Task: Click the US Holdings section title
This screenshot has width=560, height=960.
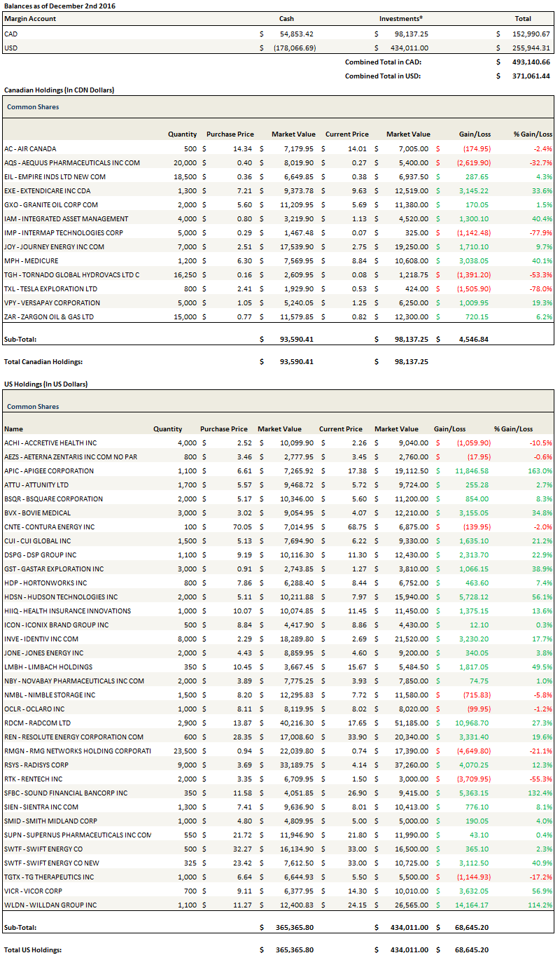Action: pos(45,384)
